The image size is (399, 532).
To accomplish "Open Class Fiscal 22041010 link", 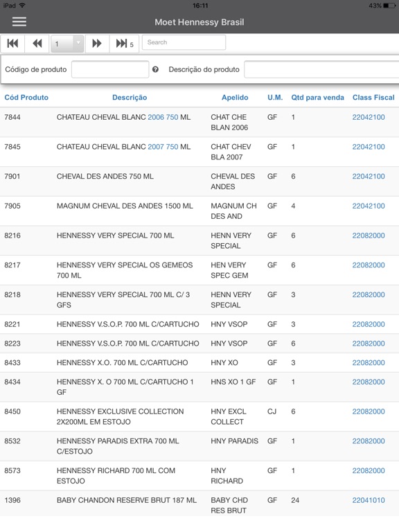I will pyautogui.click(x=369, y=499).
